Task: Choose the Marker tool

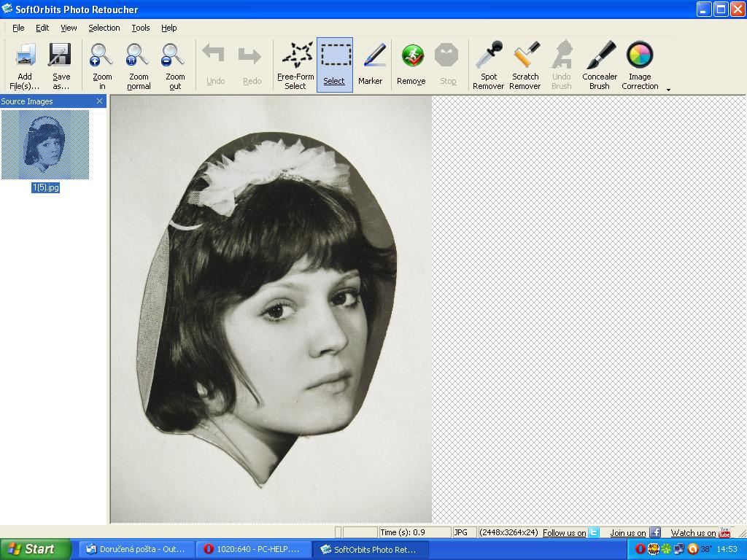Action: 371,55
